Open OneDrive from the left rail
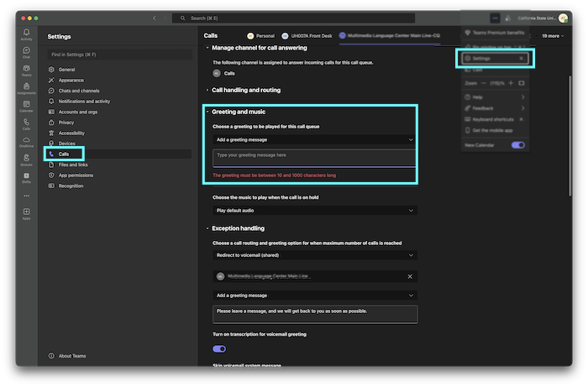The width and height of the screenshot is (588, 387). point(27,140)
